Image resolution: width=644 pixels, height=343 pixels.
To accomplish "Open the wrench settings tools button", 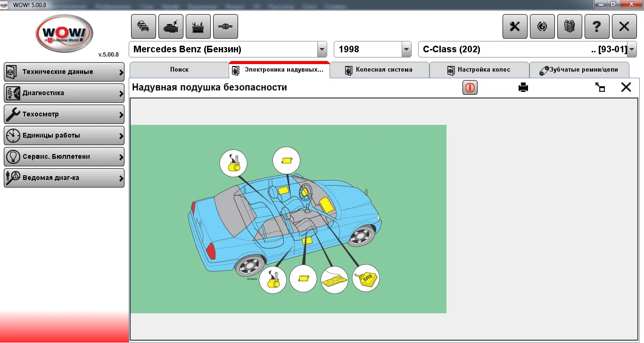I will point(515,26).
